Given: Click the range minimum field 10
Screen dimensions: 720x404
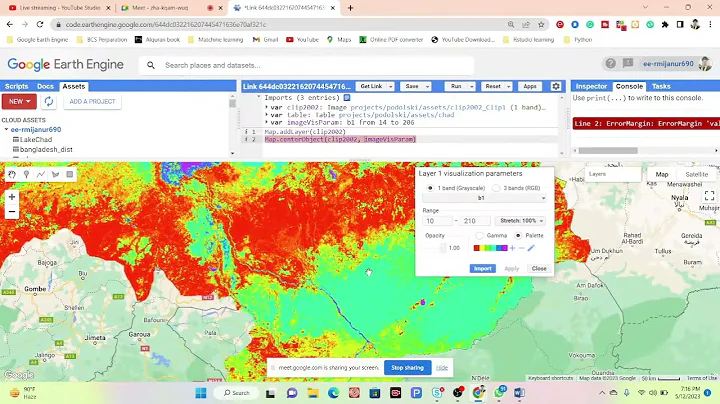Looking at the screenshot, I should click(x=437, y=221).
